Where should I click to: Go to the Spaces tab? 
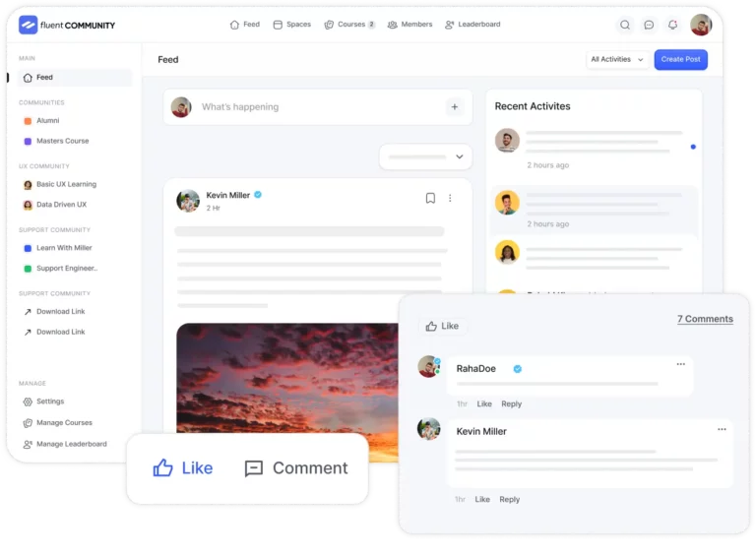(x=291, y=25)
